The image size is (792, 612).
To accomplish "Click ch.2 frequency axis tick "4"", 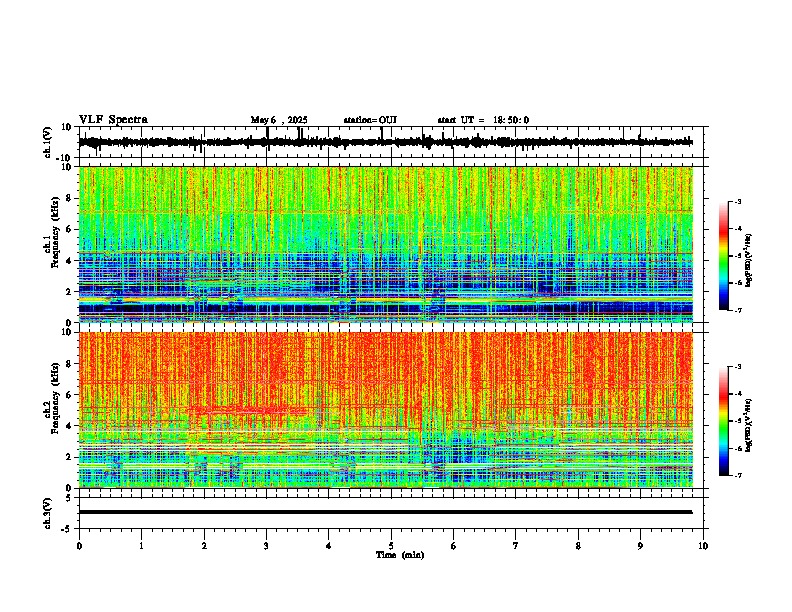I will coord(70,426).
